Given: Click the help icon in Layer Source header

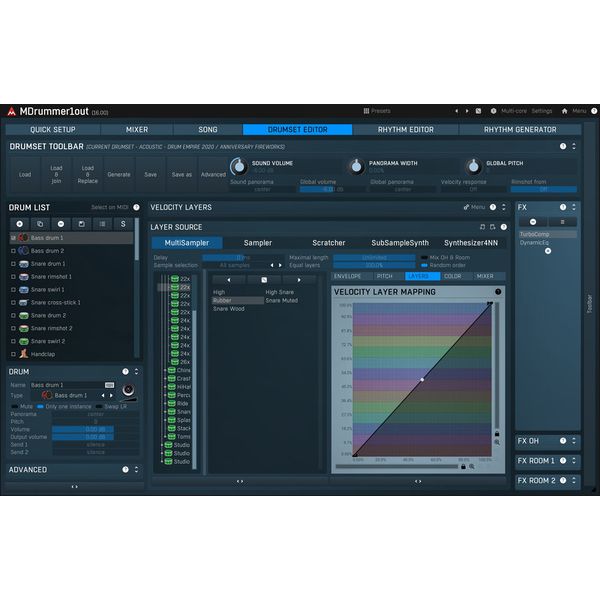Looking at the screenshot, I should (x=504, y=227).
